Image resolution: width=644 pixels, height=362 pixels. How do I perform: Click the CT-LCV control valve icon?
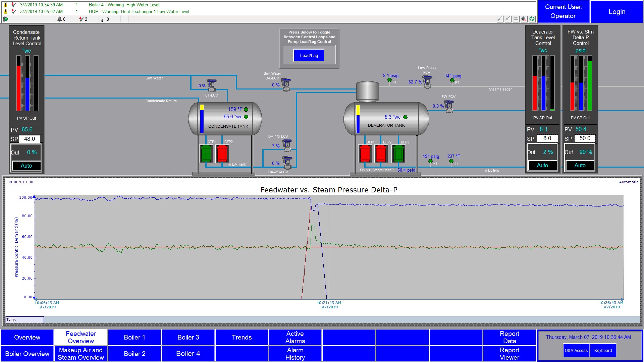(212, 85)
